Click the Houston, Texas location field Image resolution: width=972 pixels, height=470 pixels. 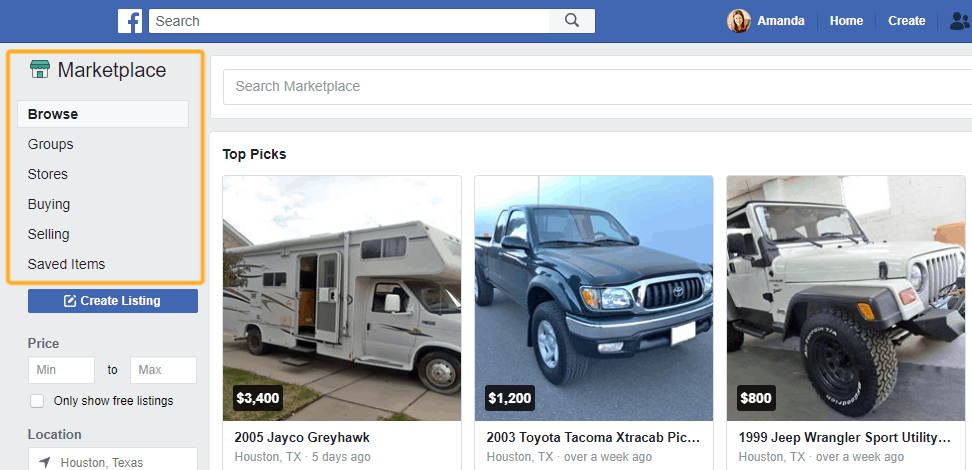click(113, 459)
